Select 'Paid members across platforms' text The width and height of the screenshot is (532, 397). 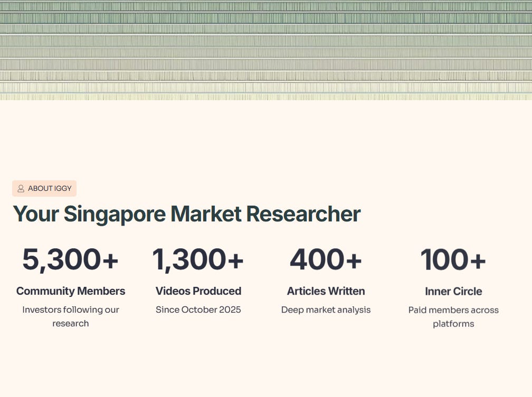(x=453, y=317)
